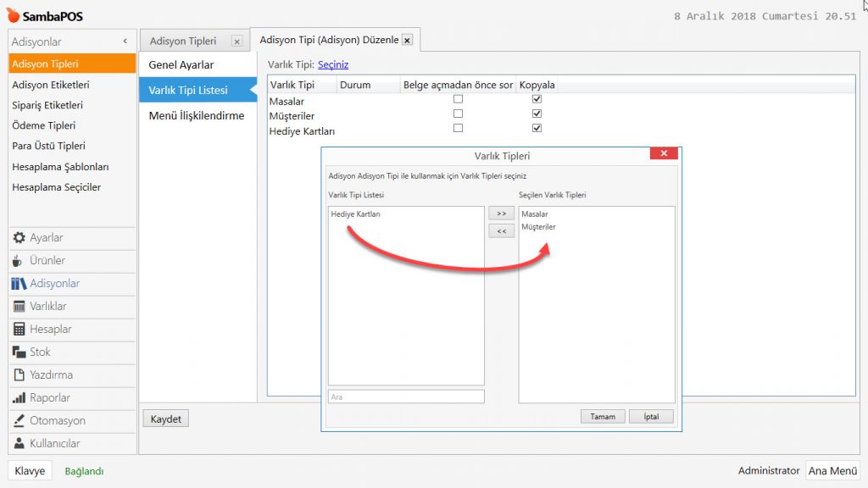Open Yazdırma via its document icon

19,375
